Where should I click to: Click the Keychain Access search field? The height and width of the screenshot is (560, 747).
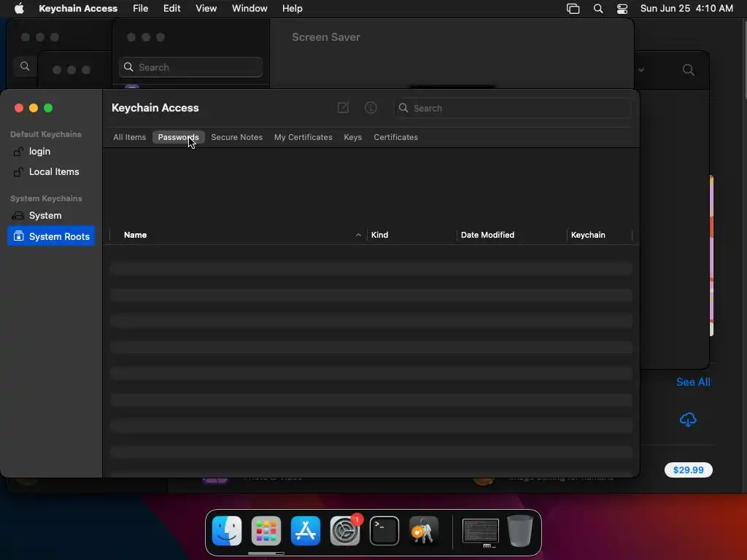[513, 108]
